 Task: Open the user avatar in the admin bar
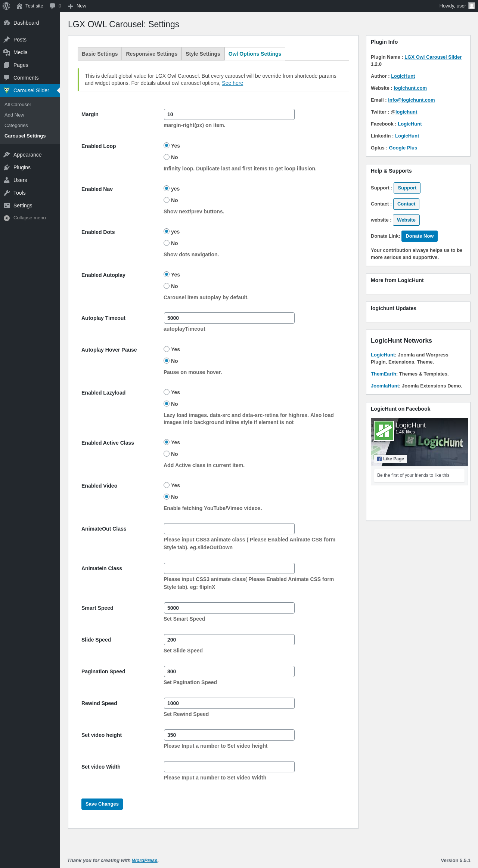[x=472, y=6]
